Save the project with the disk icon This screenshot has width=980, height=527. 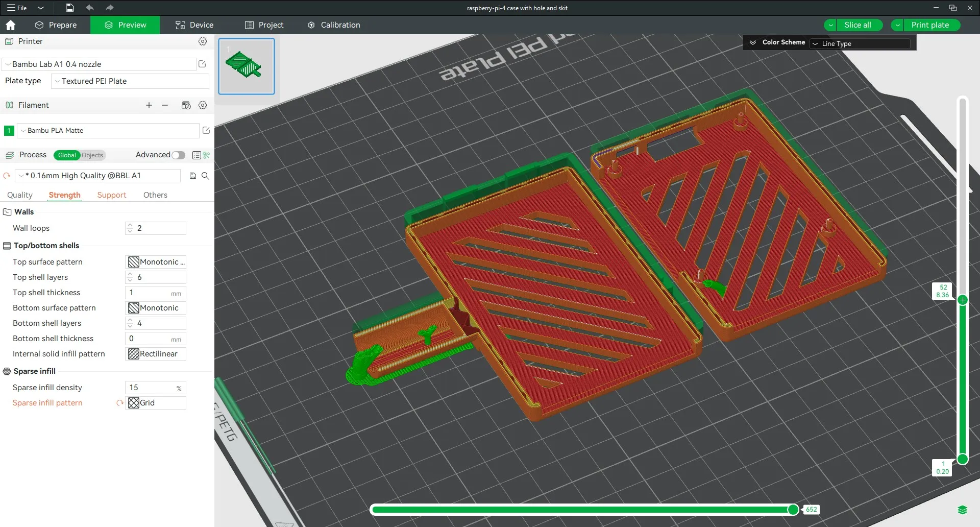70,8
